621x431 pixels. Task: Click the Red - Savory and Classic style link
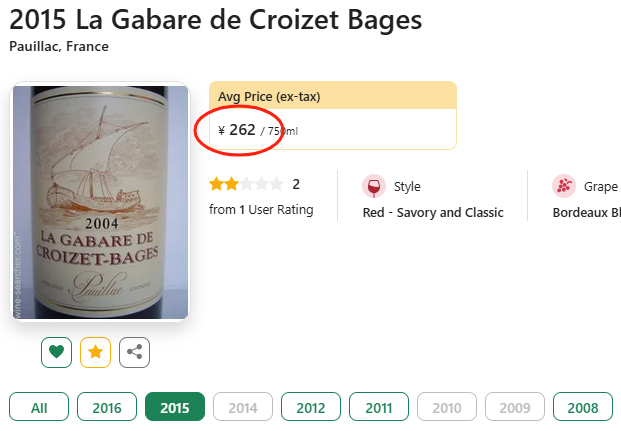[x=433, y=212]
